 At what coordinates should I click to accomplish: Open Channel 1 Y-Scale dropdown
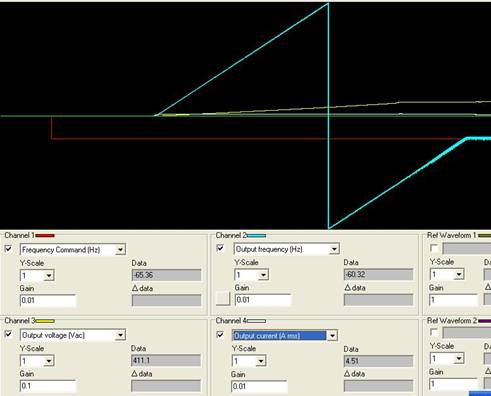pyautogui.click(x=49, y=276)
